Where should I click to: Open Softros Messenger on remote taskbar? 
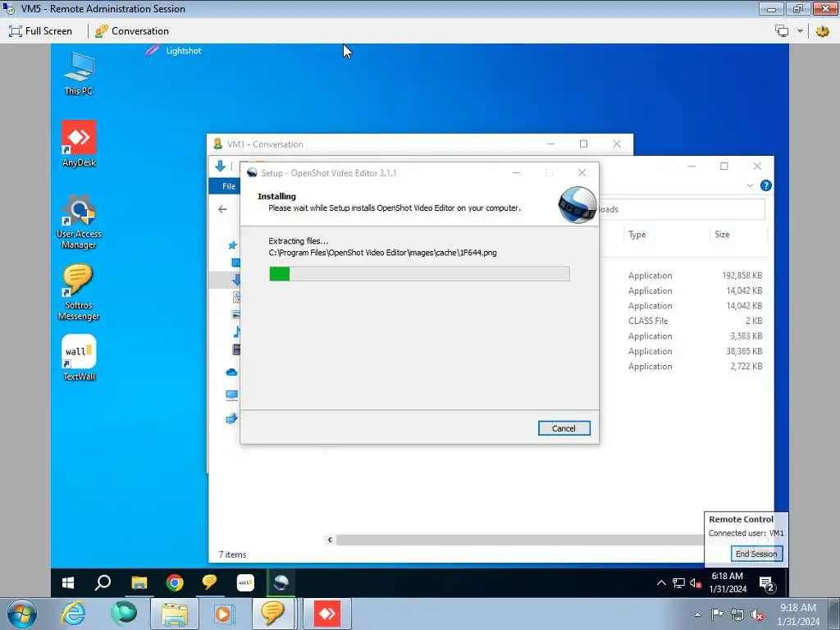pos(209,582)
